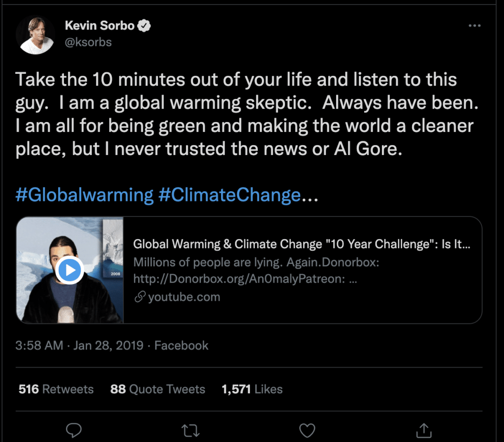Open the share upload icon

(424, 430)
